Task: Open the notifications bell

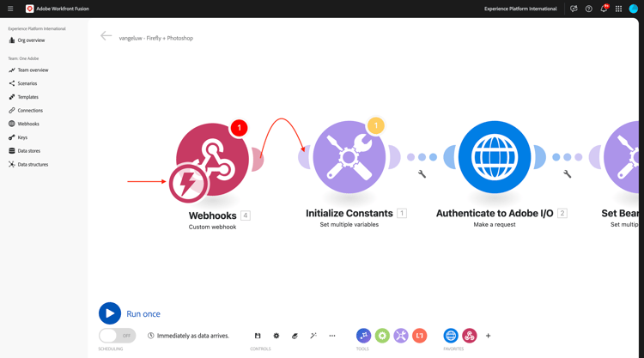Action: tap(604, 9)
